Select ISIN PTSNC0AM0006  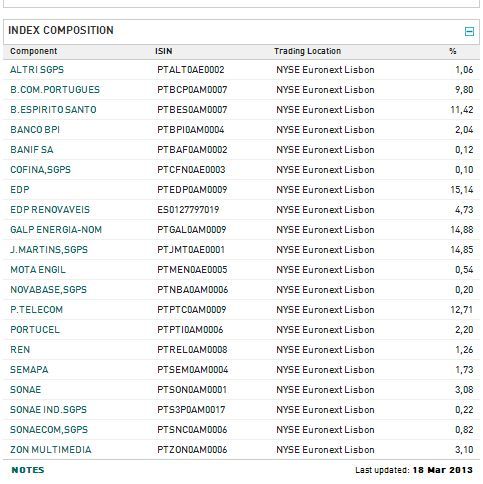192,430
